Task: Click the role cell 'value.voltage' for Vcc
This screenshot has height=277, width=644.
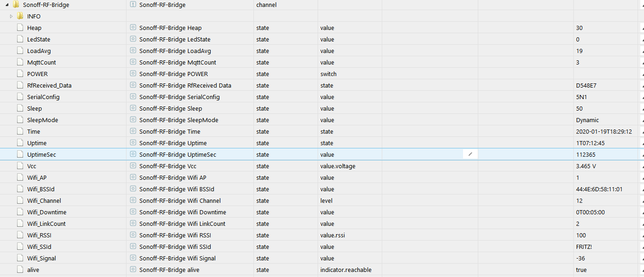Action: click(338, 166)
